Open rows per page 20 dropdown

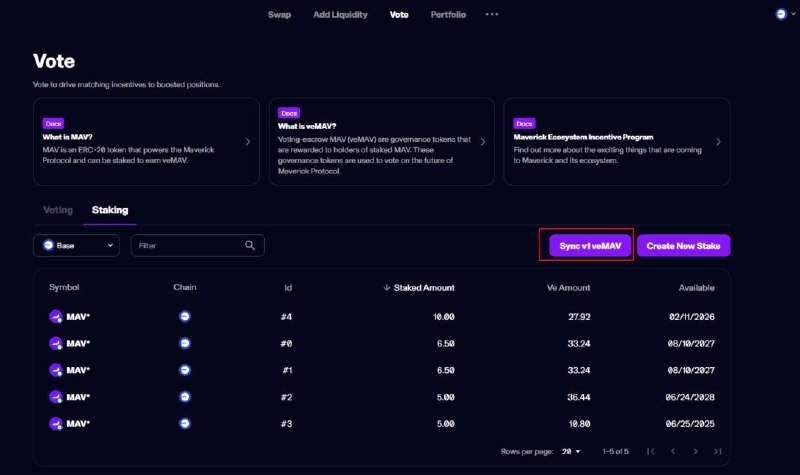[571, 452]
